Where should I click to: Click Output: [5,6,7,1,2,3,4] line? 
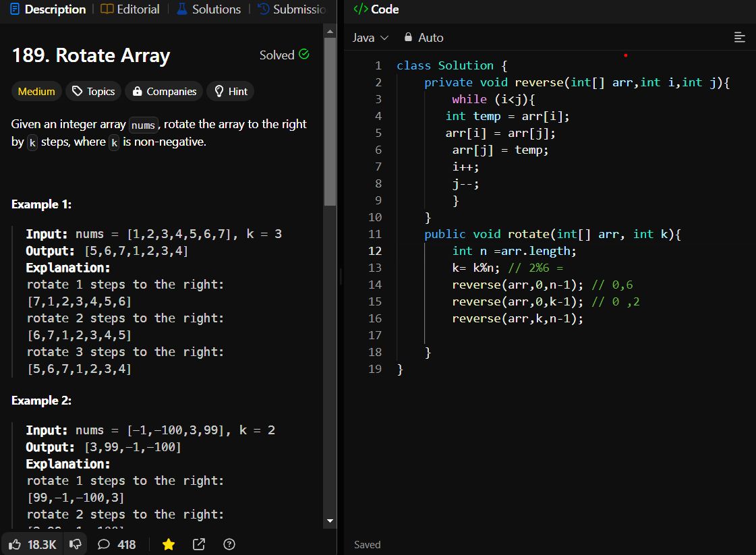(x=107, y=251)
